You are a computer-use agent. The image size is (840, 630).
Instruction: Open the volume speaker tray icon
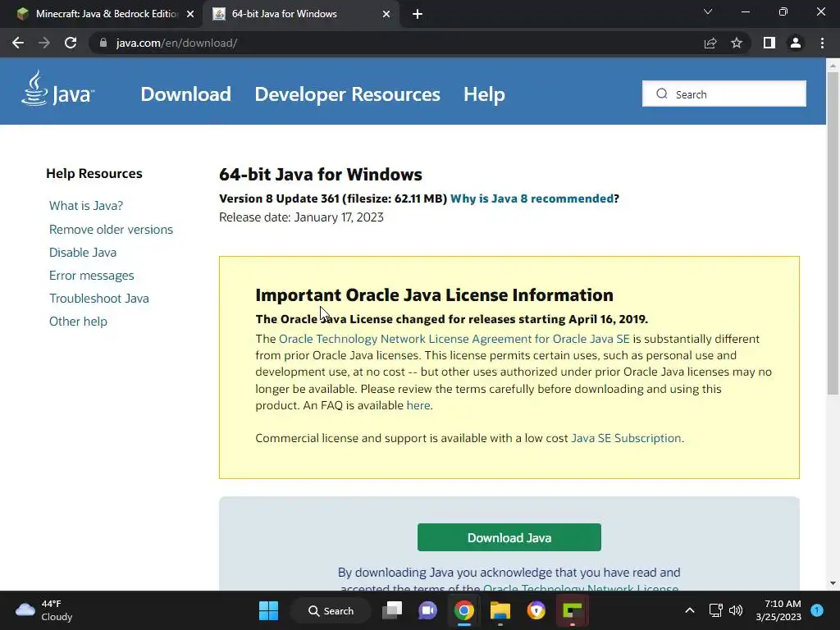click(x=736, y=610)
